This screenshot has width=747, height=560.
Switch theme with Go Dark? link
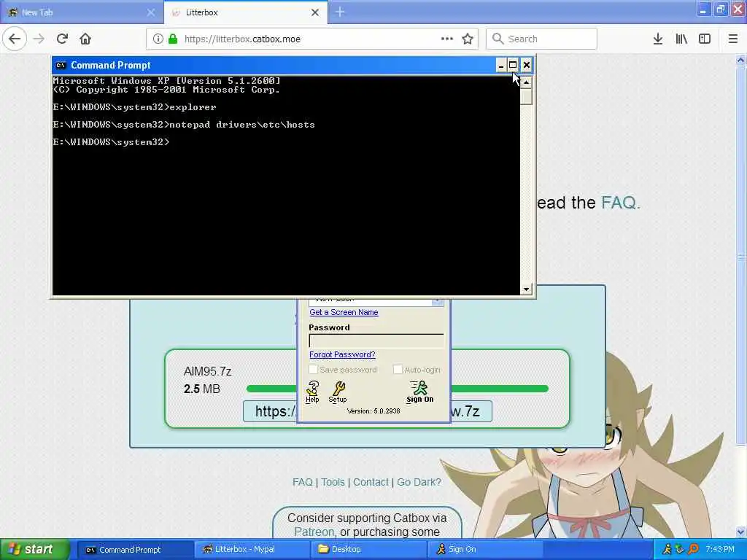[x=419, y=483]
